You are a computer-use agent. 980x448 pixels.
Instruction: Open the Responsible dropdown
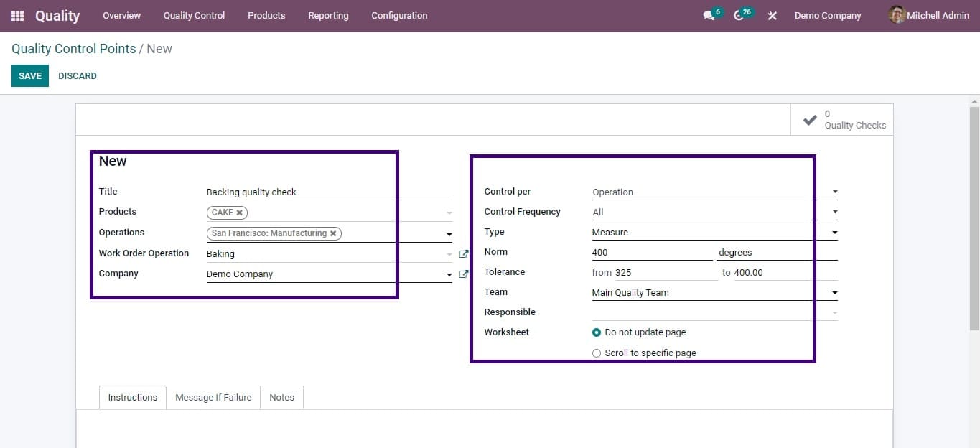pyautogui.click(x=714, y=312)
